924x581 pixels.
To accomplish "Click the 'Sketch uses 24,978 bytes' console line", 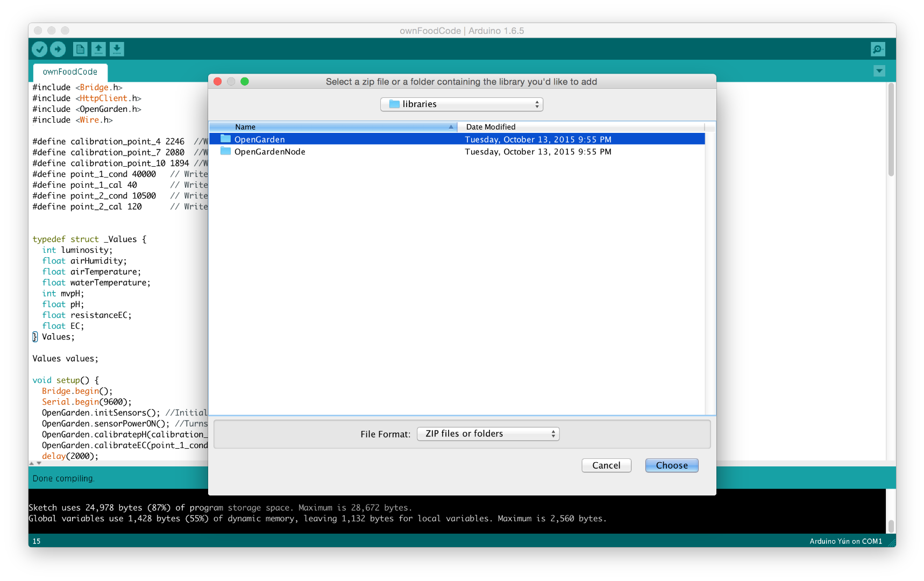I will pos(221,508).
